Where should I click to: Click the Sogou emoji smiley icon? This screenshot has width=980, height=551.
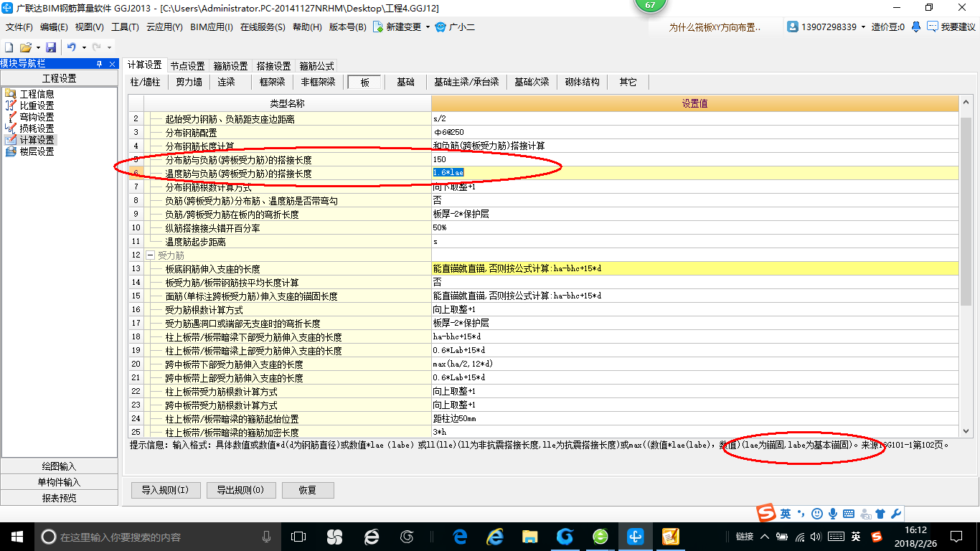(816, 514)
